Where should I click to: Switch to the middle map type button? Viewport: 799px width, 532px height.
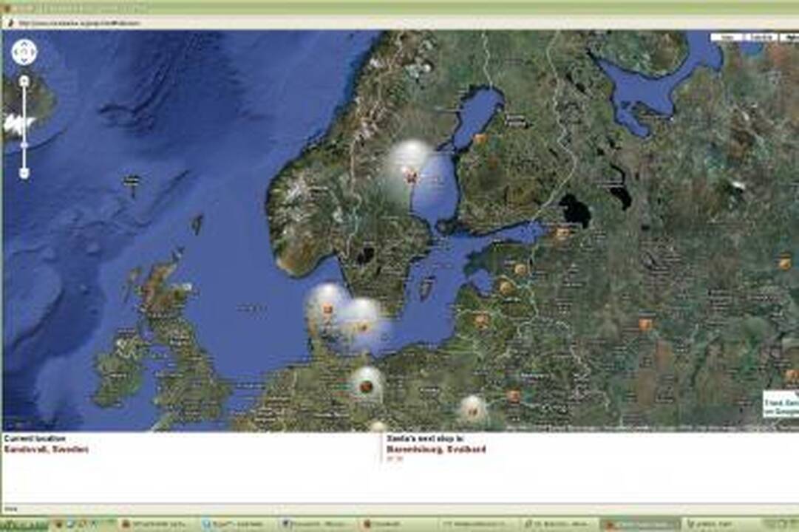(761, 37)
